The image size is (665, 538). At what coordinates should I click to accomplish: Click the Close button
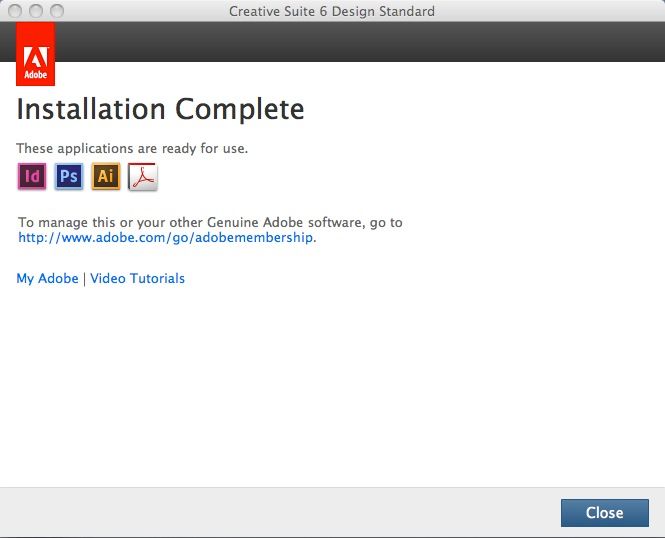point(605,513)
